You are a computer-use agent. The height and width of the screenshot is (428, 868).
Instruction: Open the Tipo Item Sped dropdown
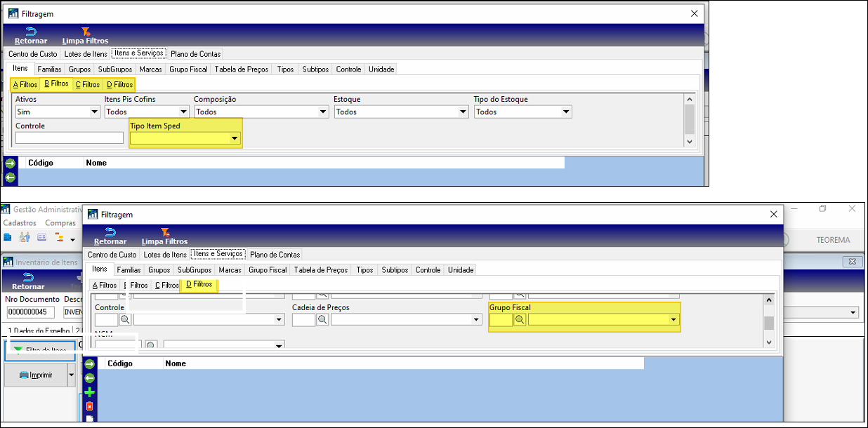click(235, 139)
